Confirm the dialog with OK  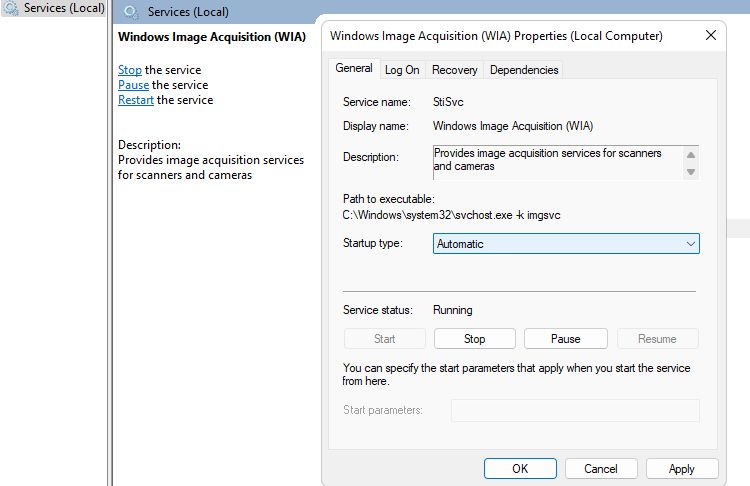[520, 468]
